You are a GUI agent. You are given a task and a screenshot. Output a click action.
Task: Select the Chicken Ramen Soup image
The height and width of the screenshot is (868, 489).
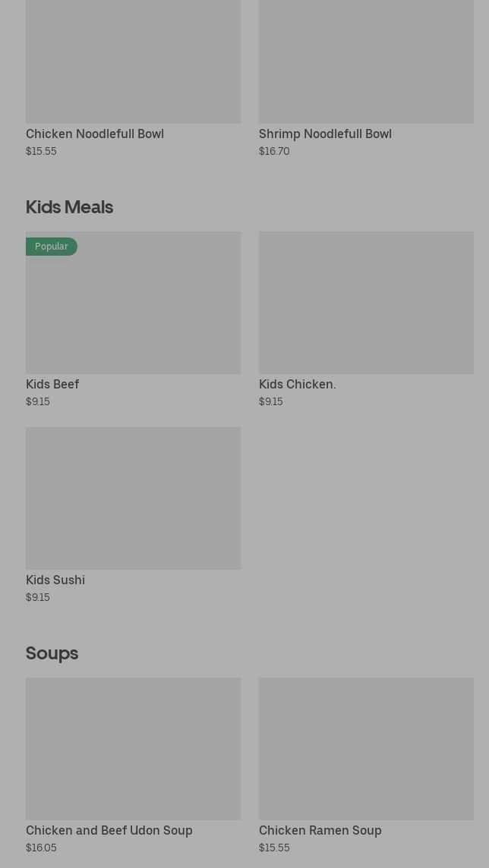(366, 748)
